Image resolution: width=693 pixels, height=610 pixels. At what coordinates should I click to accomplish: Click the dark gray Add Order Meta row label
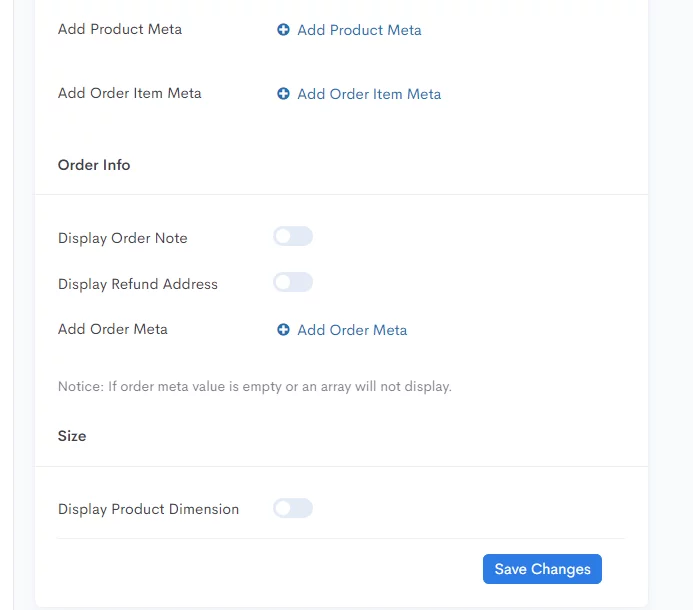113,329
